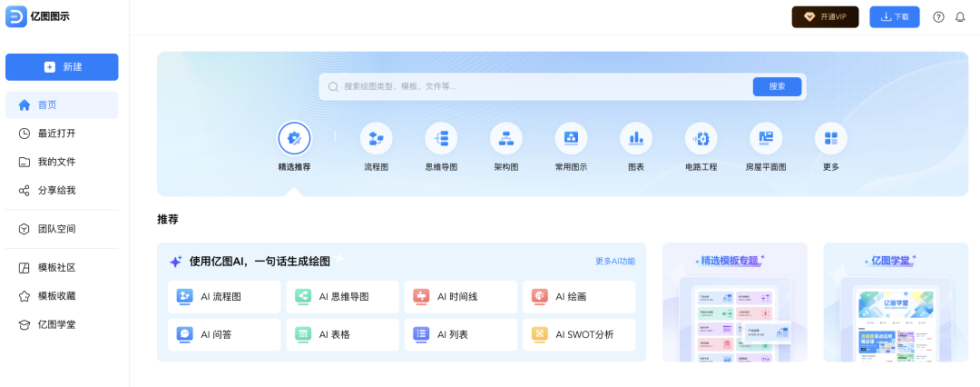This screenshot has width=980, height=387.
Task: Select the 流程图 flowchart category icon
Action: (x=377, y=138)
